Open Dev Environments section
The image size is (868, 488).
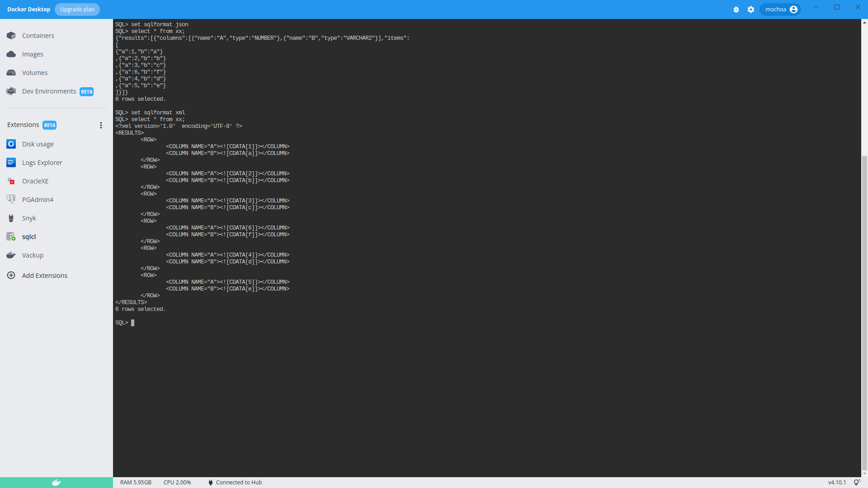click(x=49, y=91)
